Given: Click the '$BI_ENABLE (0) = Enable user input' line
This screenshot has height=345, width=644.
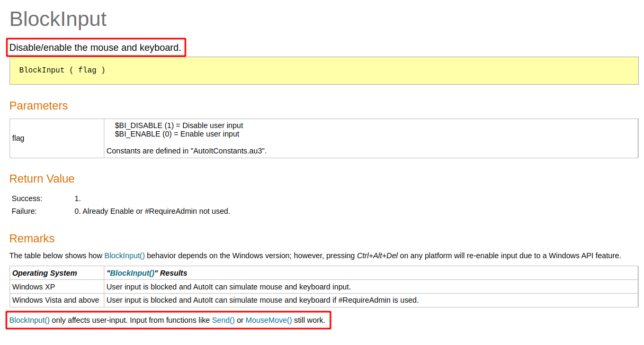Looking at the screenshot, I should click(177, 134).
